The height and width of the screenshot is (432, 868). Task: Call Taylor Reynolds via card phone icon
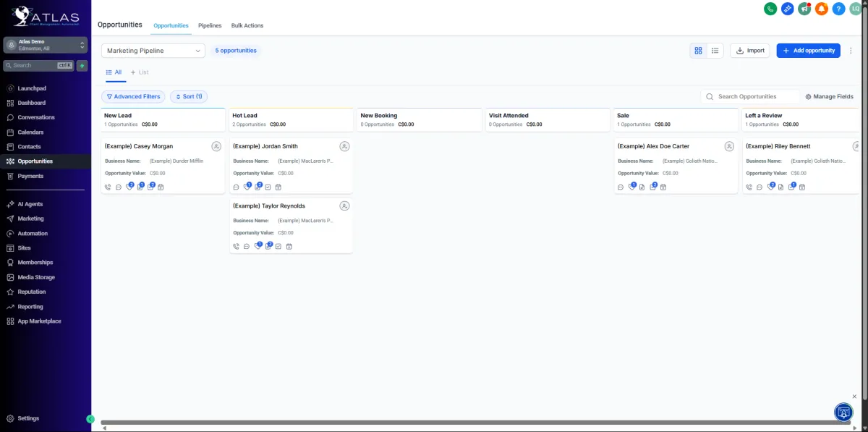[237, 247]
